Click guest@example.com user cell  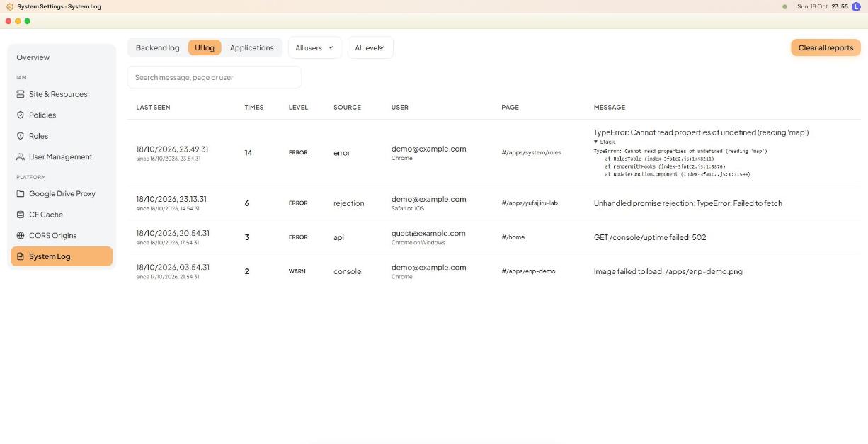tap(428, 233)
